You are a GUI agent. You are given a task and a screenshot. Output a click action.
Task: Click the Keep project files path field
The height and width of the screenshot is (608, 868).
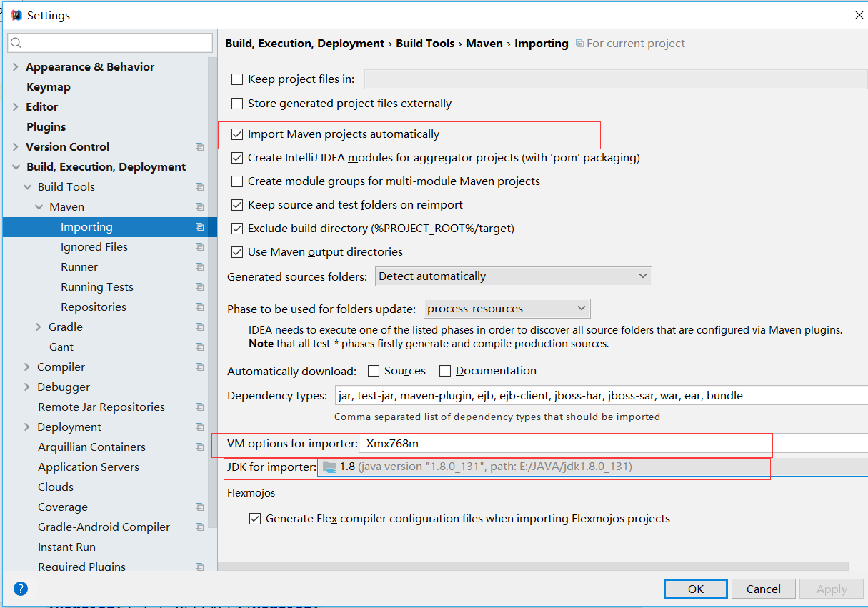click(x=616, y=79)
